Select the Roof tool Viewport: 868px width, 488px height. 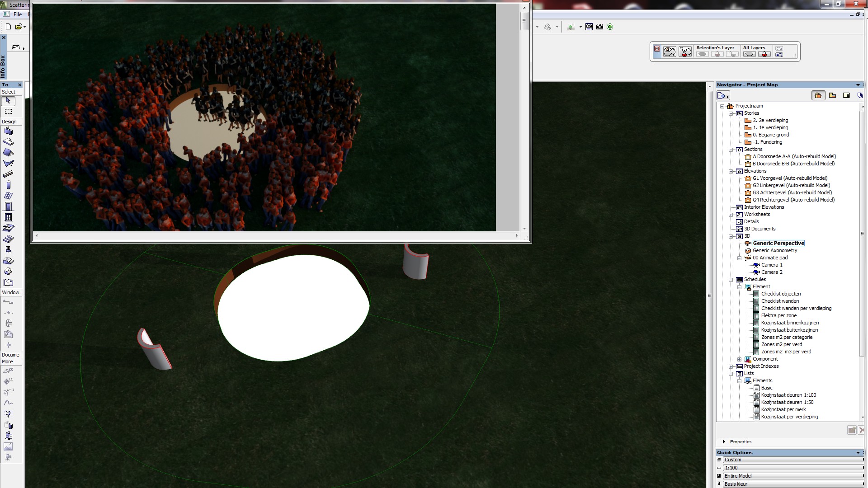point(8,153)
